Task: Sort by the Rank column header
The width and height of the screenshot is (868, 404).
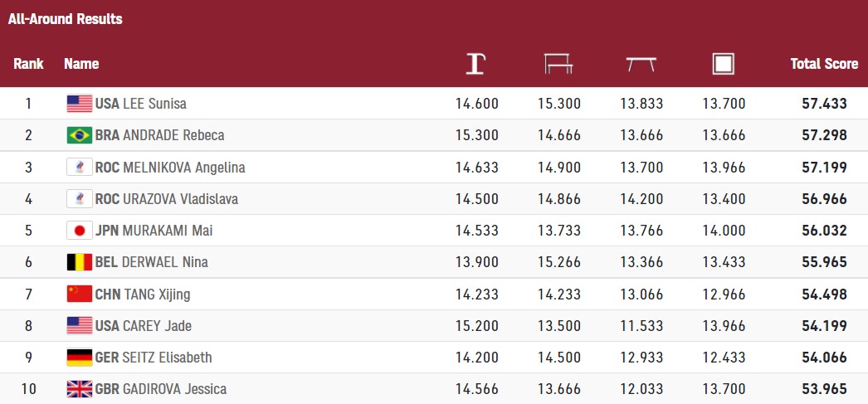Action: (28, 64)
